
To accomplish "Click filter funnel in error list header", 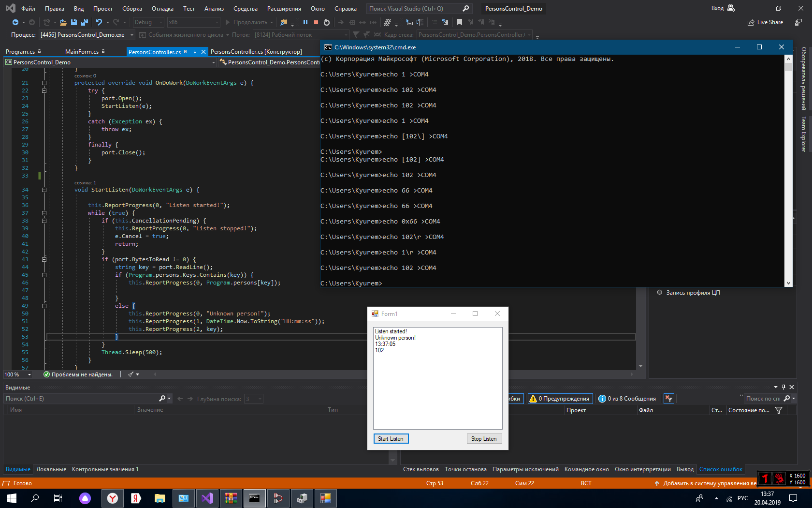I will click(x=779, y=410).
